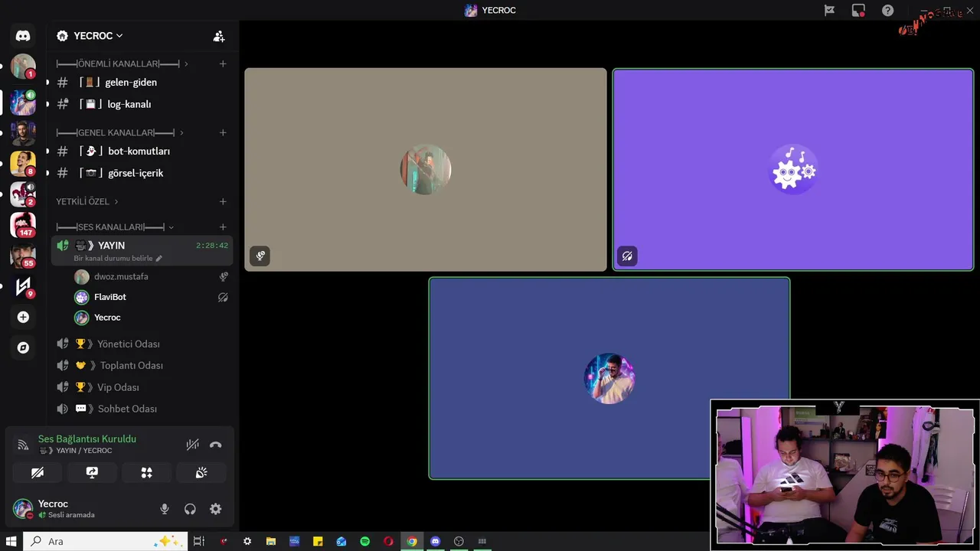Select the YAYIN voice channel
Image resolution: width=980 pixels, height=551 pixels.
click(142, 250)
